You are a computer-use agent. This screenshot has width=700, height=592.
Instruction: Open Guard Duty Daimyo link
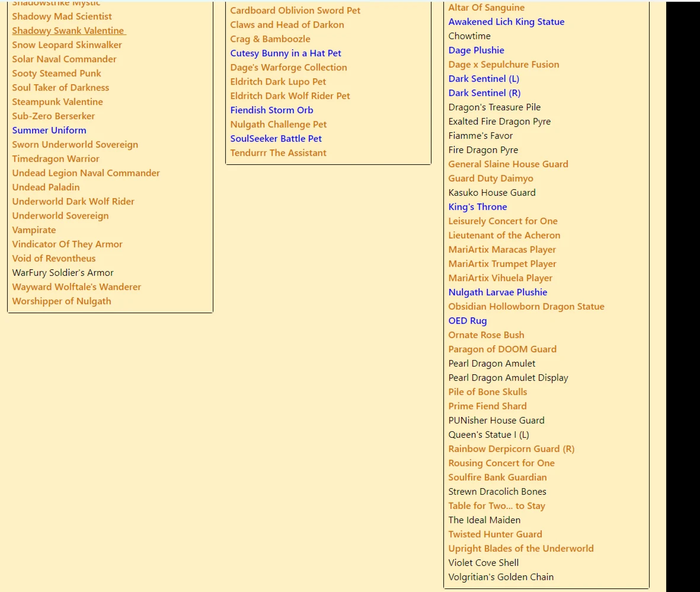491,179
